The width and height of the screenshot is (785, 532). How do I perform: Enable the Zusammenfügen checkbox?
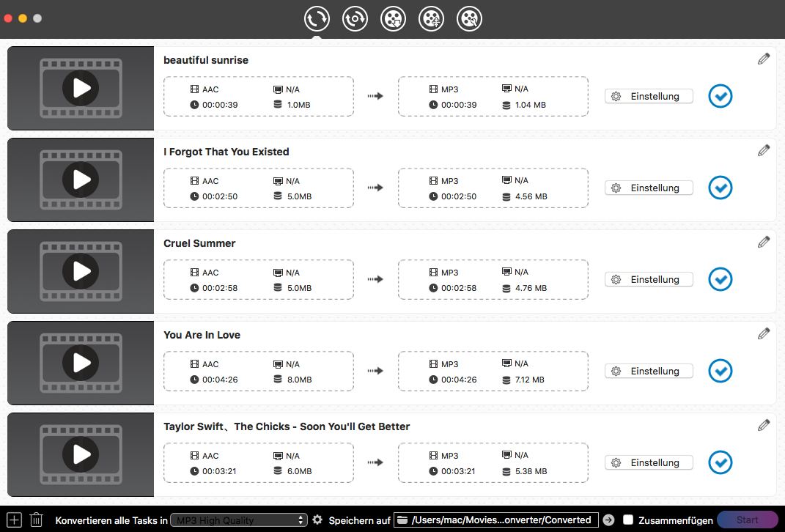pos(628,520)
